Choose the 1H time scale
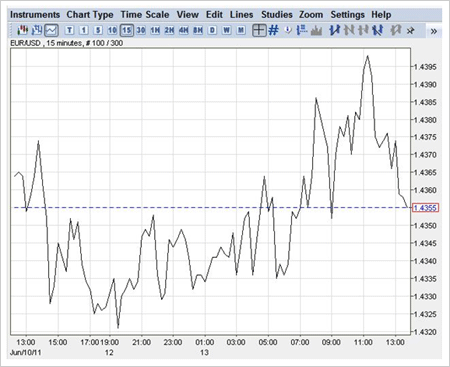The height and width of the screenshot is (367, 450). pyautogui.click(x=155, y=30)
